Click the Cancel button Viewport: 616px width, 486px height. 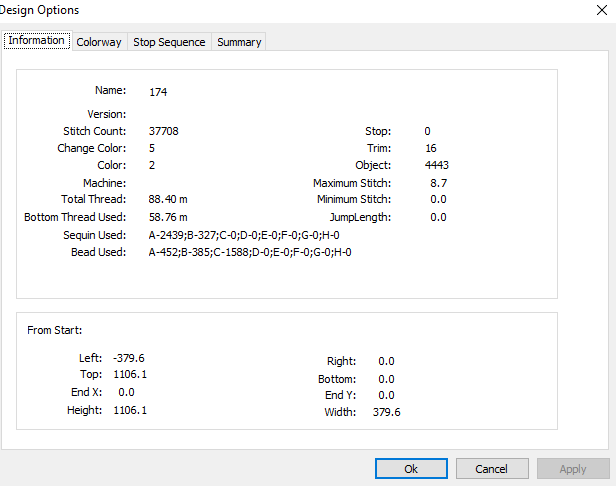point(491,469)
